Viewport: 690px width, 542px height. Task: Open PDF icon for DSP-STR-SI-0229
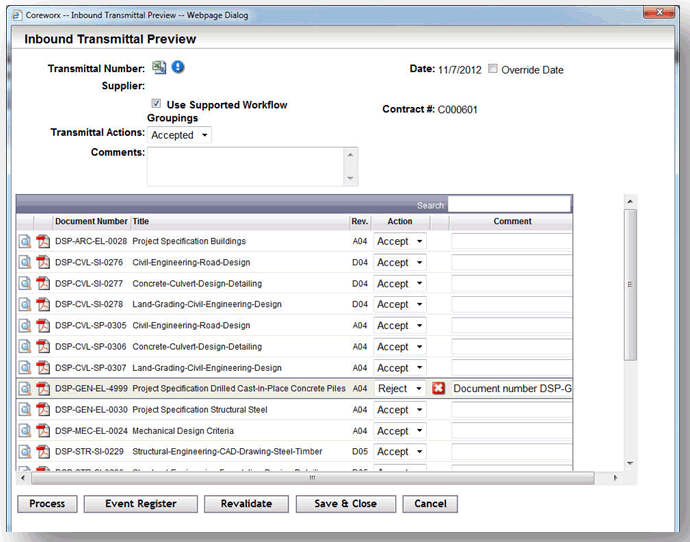tap(43, 451)
